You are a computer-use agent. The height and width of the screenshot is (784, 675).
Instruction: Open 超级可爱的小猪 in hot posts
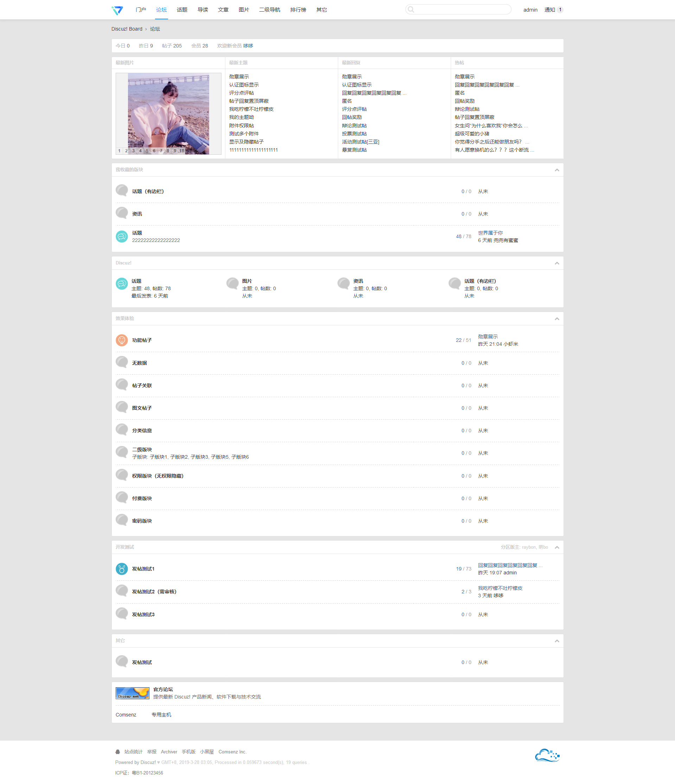tap(472, 134)
